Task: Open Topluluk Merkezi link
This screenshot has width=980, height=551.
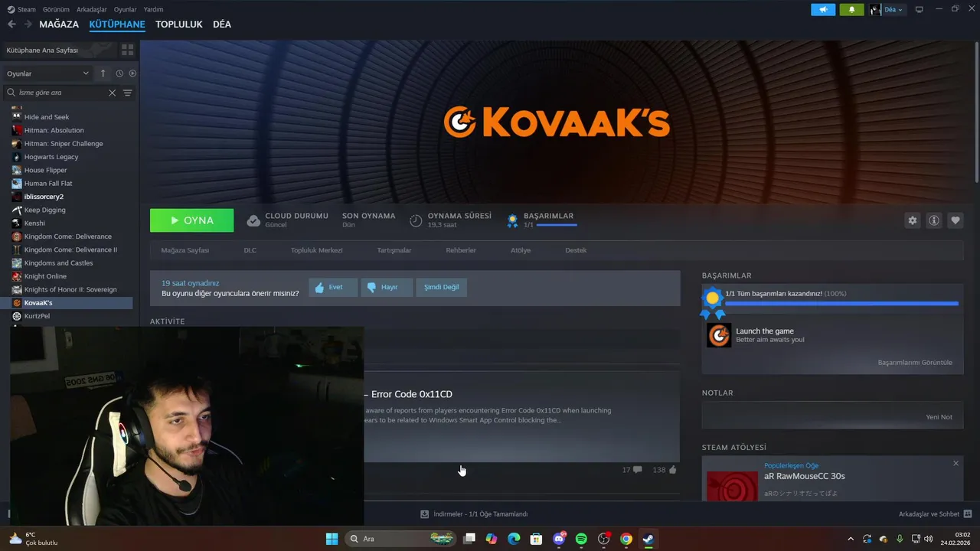Action: tap(317, 250)
